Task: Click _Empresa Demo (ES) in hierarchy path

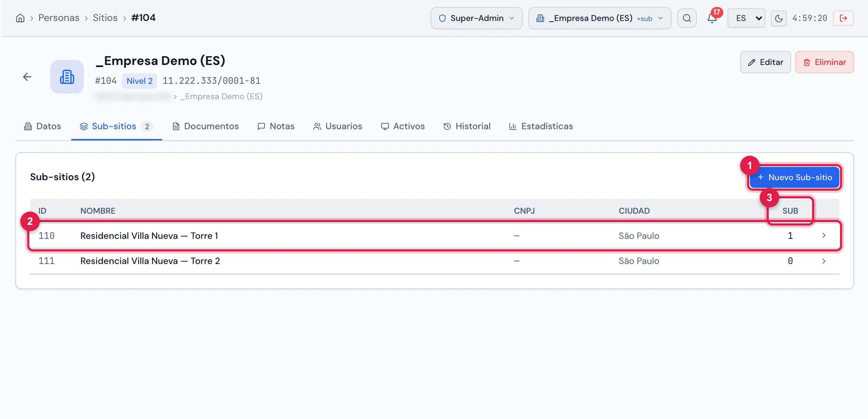Action: 222,96
